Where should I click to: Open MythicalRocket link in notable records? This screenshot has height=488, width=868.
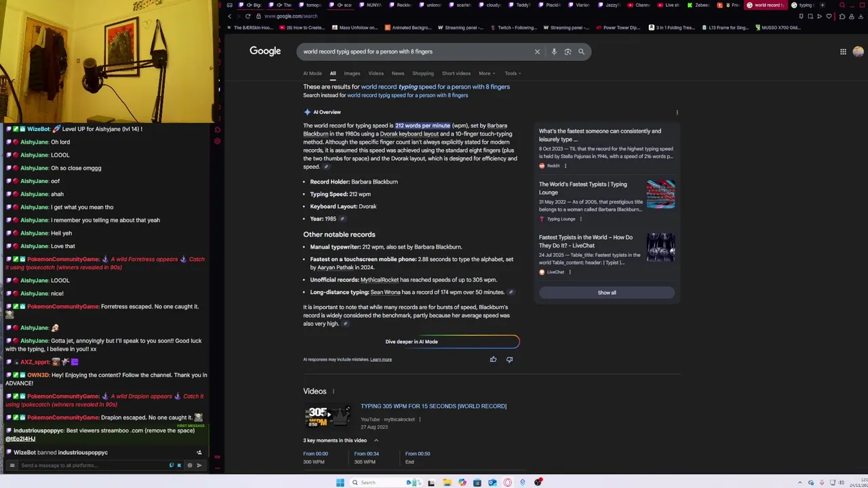pos(380,280)
